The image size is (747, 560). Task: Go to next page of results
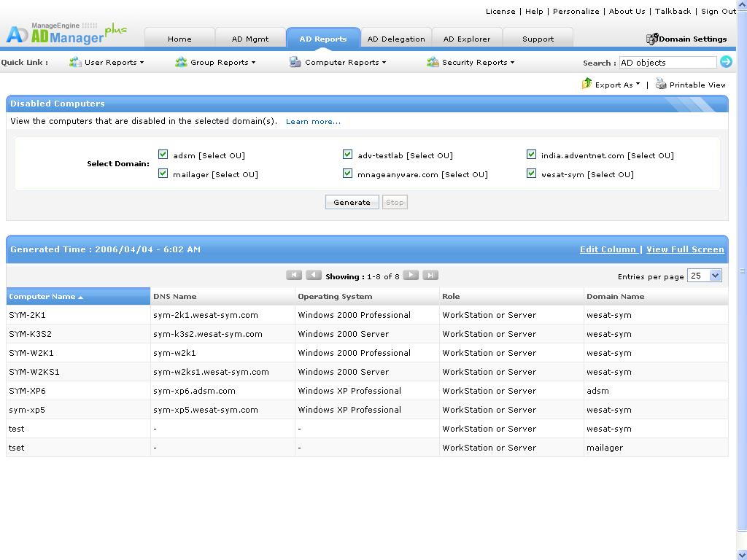(411, 275)
